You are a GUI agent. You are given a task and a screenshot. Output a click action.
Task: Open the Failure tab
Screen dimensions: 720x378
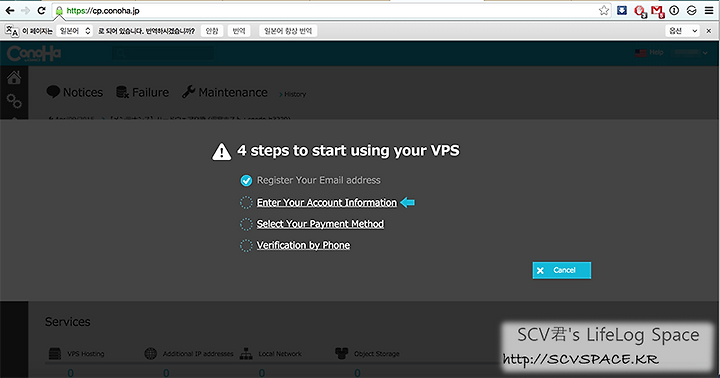click(x=142, y=92)
